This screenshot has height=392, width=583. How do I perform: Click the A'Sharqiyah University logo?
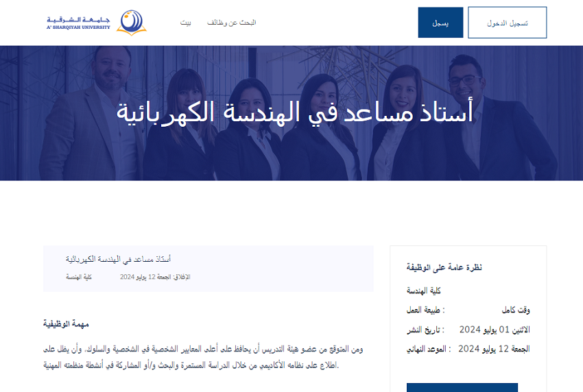tap(96, 23)
